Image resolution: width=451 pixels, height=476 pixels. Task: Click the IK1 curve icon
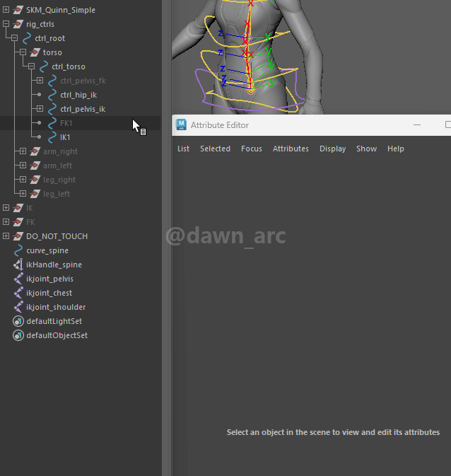52,137
